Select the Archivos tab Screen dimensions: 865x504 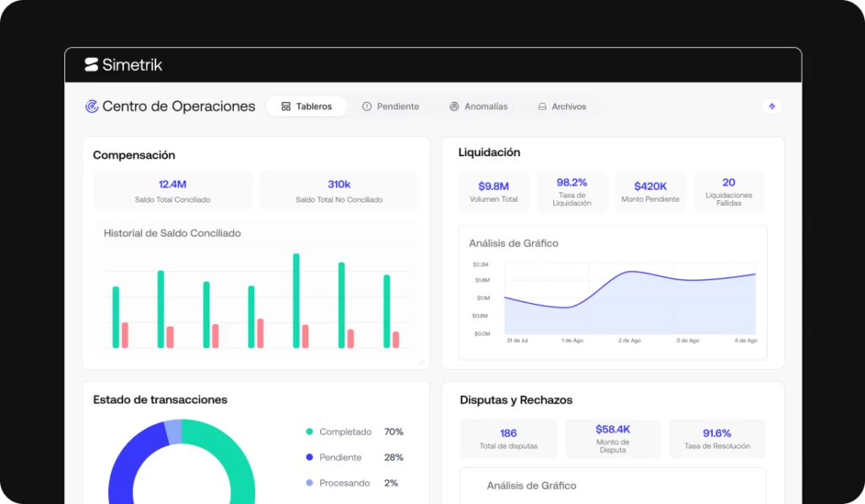coord(562,106)
